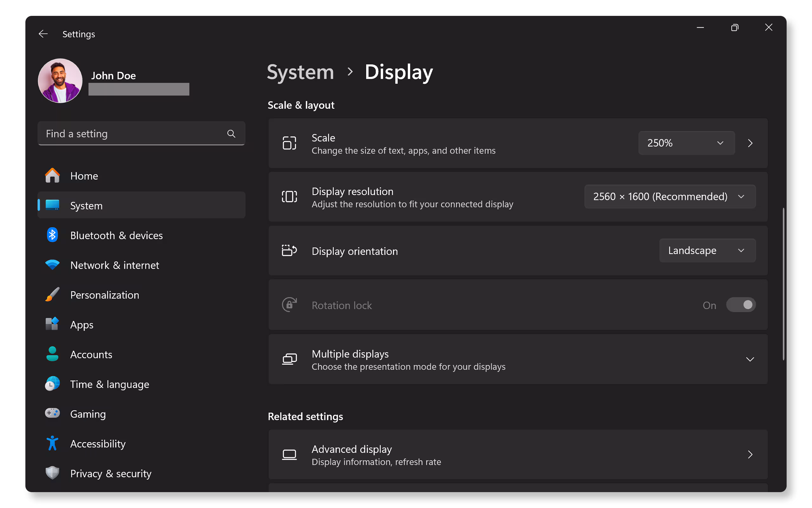Click the Settings window title

(79, 34)
